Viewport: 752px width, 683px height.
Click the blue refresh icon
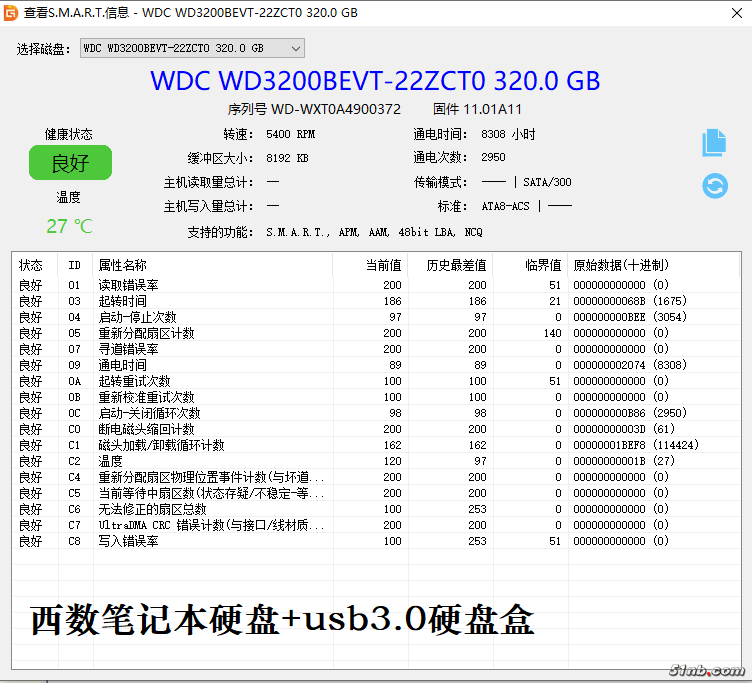tap(715, 186)
